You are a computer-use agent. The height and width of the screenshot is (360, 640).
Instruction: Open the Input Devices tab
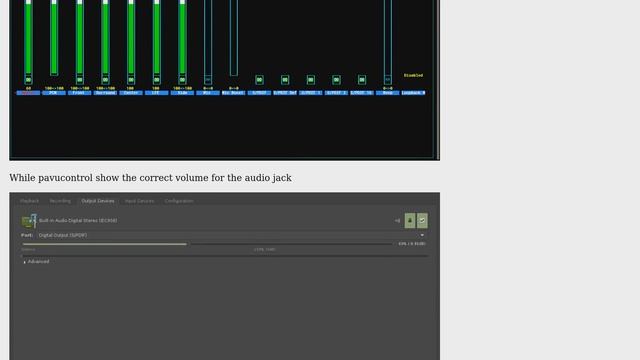(140, 201)
